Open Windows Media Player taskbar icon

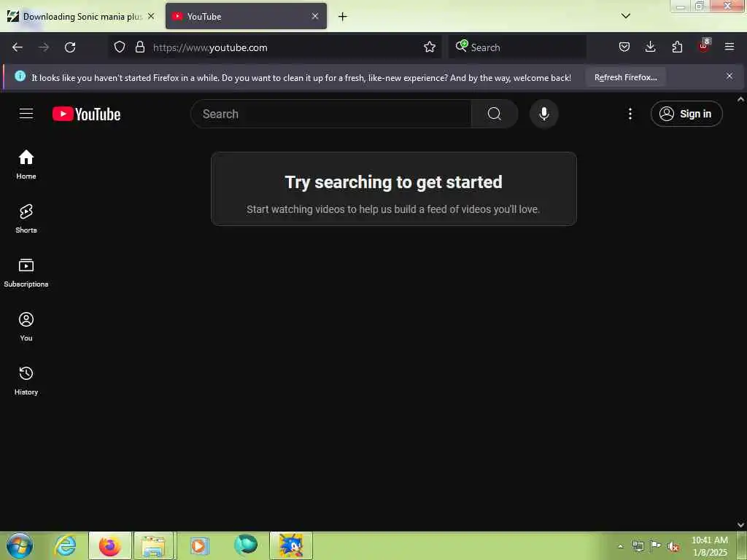(x=199, y=545)
